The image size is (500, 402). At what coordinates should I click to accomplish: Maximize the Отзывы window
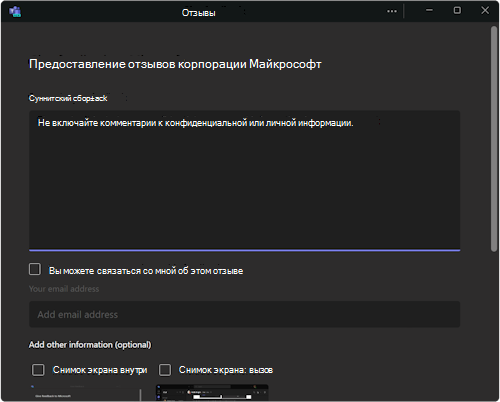pyautogui.click(x=457, y=10)
